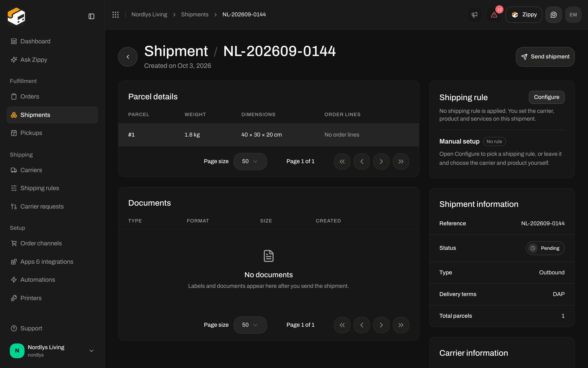Click the Send shipment button

(545, 57)
